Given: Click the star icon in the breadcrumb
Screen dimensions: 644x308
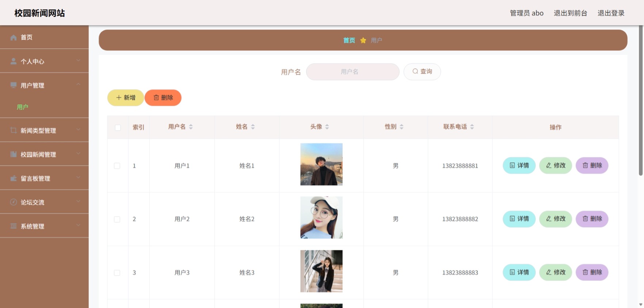Looking at the screenshot, I should click(x=363, y=40).
